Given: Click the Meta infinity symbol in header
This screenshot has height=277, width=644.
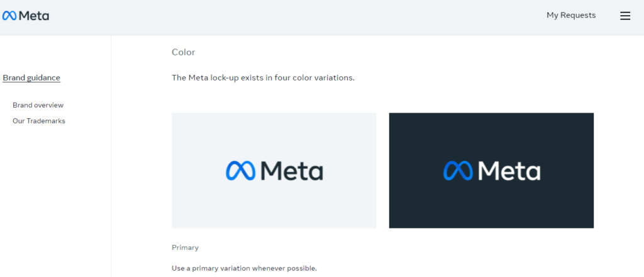Looking at the screenshot, I should (x=9, y=16).
